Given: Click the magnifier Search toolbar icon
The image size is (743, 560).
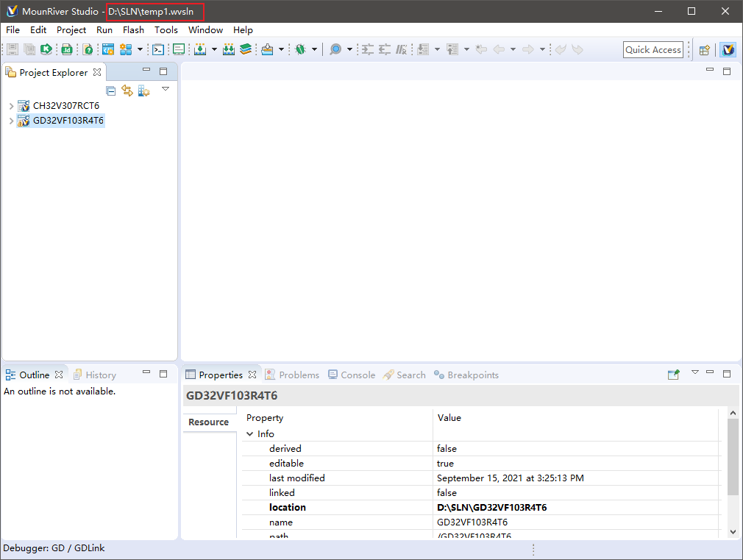Looking at the screenshot, I should click(335, 49).
